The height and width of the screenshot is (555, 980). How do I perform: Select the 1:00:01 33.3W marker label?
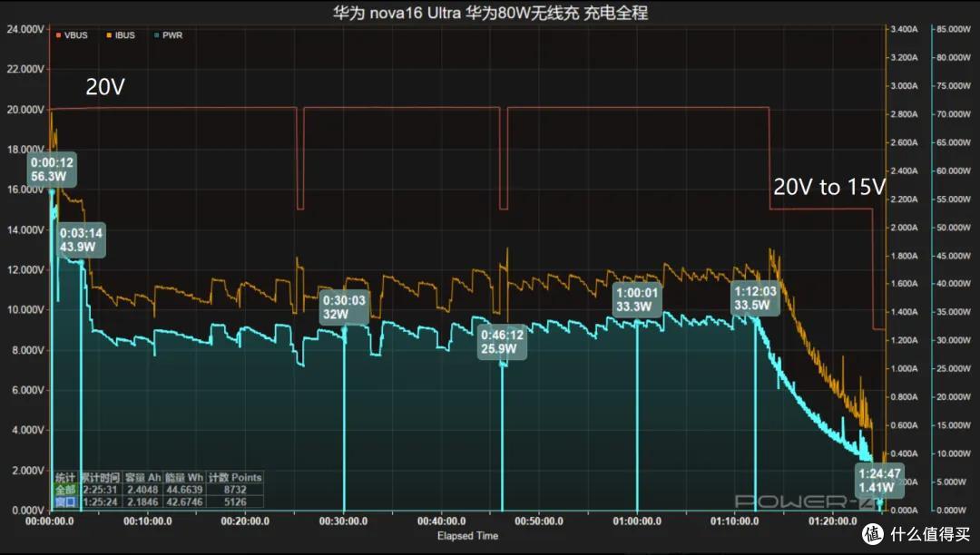[x=637, y=299]
